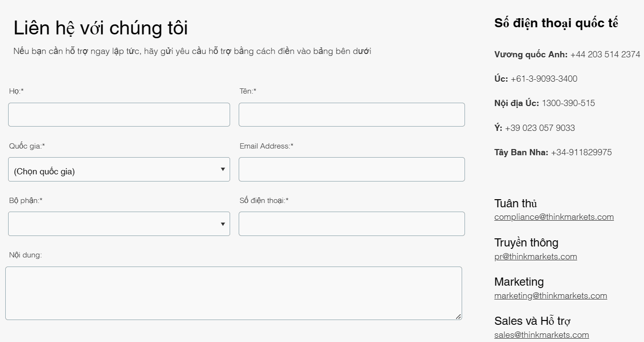
Task: Open the Quốc gia country dropdown
Action: coord(119,170)
